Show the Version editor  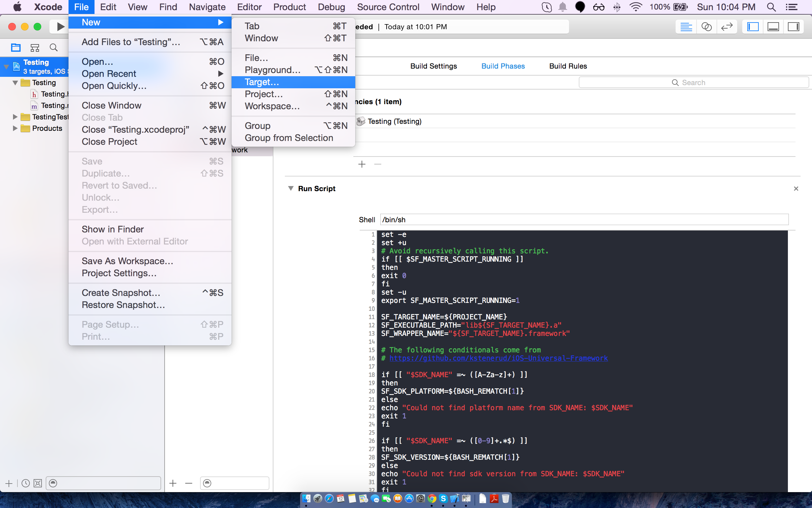pyautogui.click(x=727, y=27)
